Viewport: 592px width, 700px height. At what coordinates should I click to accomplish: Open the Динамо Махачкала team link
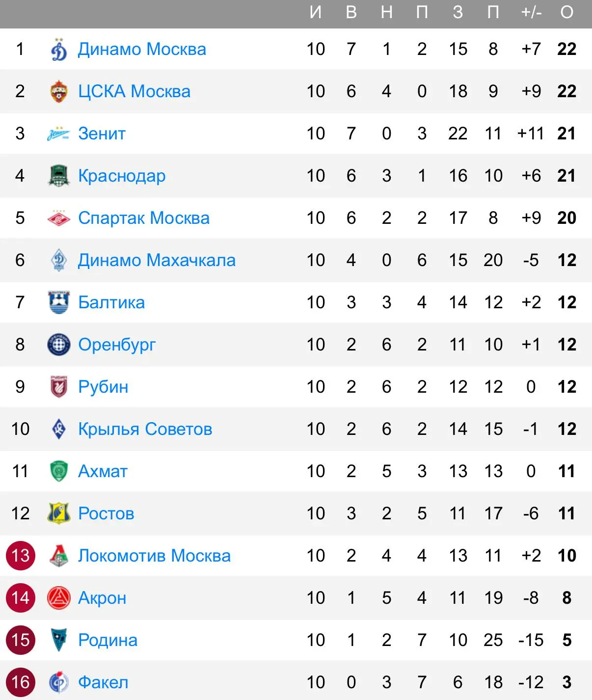coord(157,260)
